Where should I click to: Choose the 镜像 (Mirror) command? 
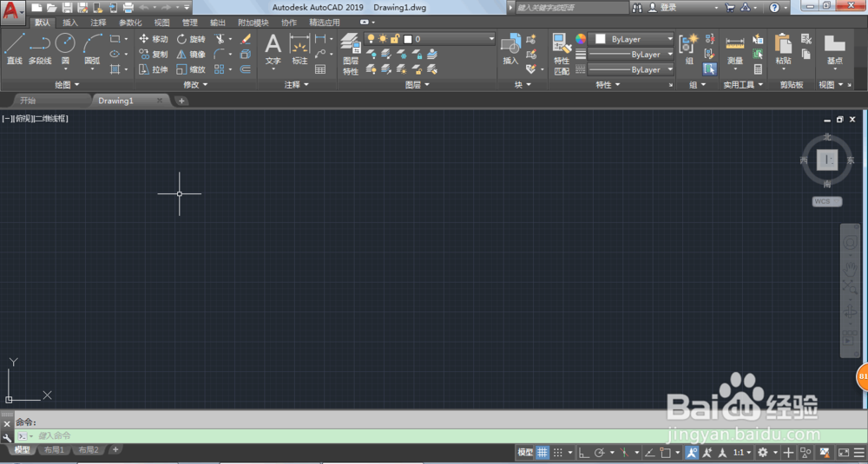click(x=191, y=54)
